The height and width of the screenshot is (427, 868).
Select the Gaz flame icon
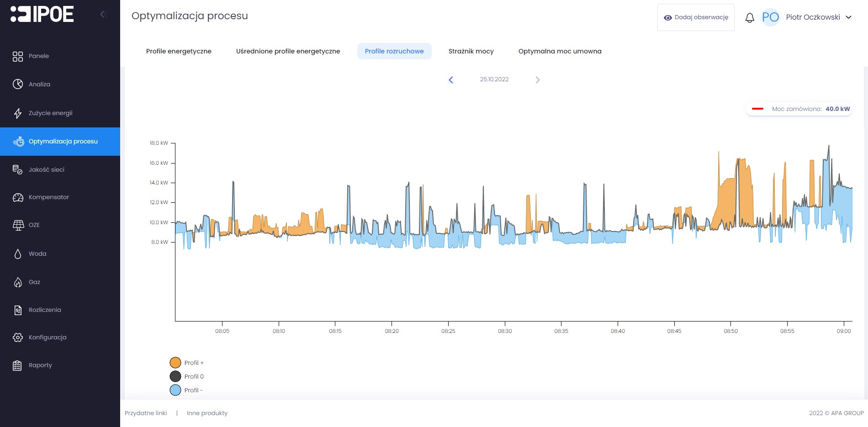coord(18,282)
